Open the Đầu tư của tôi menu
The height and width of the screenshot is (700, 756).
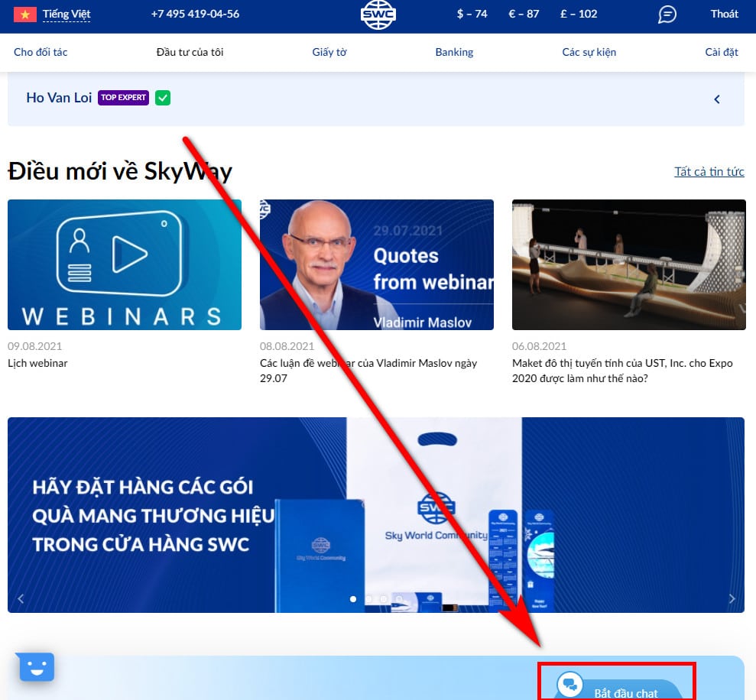[190, 52]
